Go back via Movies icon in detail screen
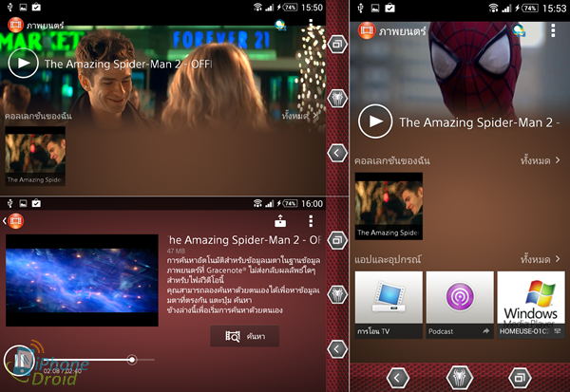Image resolution: width=570 pixels, height=392 pixels. pos(15,221)
